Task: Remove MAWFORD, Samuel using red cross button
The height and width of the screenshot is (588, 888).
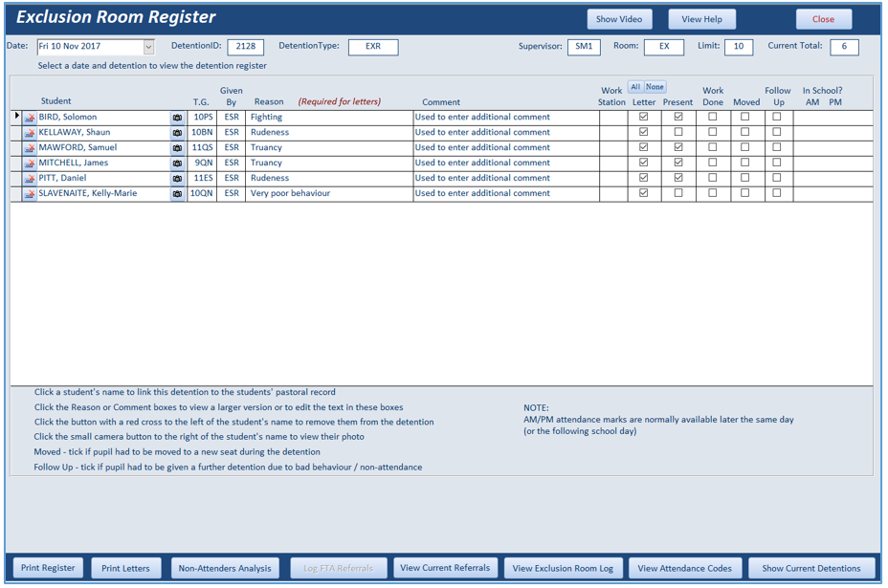Action: click(30, 148)
